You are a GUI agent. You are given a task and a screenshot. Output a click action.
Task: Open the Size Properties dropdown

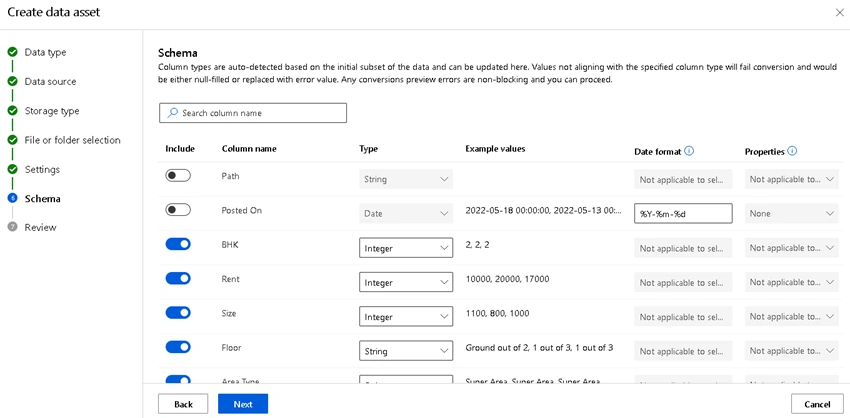pos(793,317)
